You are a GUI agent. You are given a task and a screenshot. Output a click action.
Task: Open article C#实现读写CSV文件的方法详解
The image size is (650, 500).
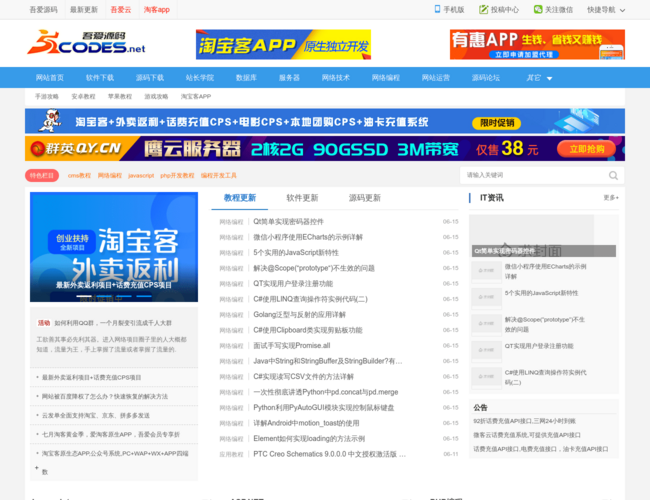tap(303, 376)
